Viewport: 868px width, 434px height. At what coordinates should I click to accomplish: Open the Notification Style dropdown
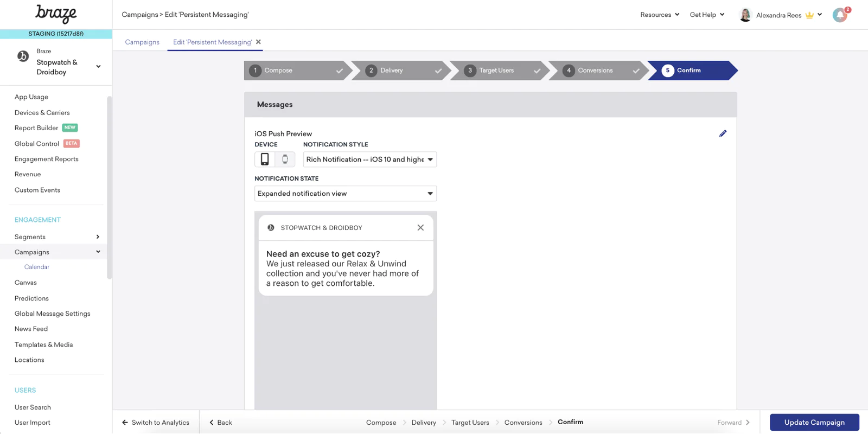tap(369, 159)
